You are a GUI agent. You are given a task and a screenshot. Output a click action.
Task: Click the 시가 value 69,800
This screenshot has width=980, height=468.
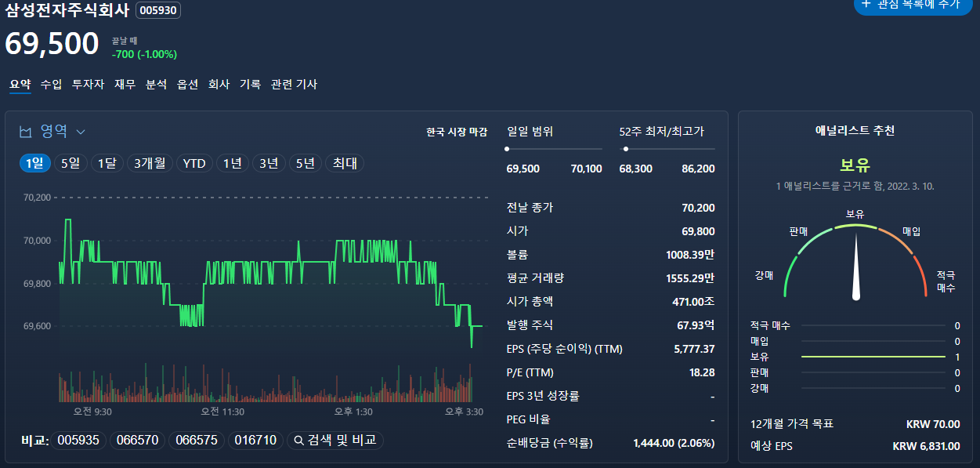click(x=699, y=231)
